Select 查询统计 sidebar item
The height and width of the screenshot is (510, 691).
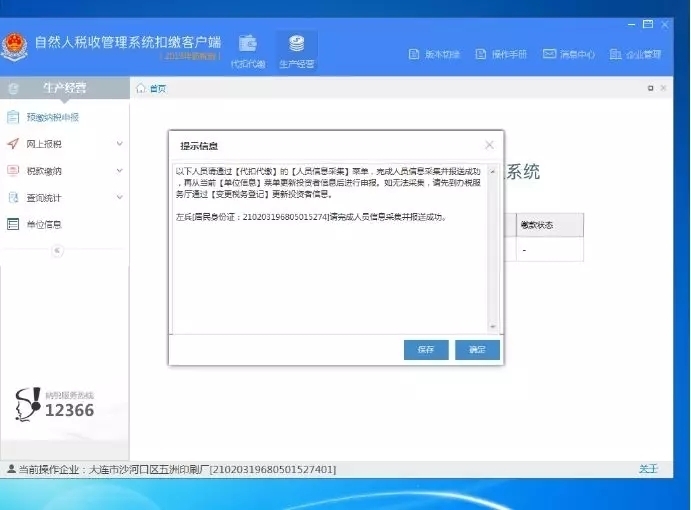point(44,198)
